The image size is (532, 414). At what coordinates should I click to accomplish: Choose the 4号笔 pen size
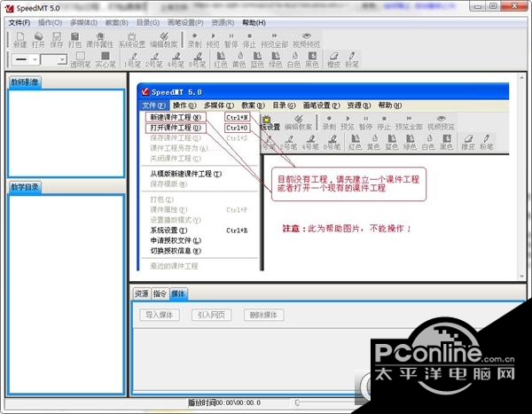click(x=176, y=59)
